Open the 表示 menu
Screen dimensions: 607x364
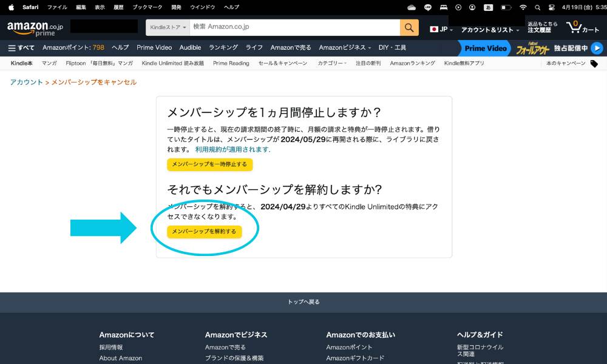pyautogui.click(x=100, y=7)
